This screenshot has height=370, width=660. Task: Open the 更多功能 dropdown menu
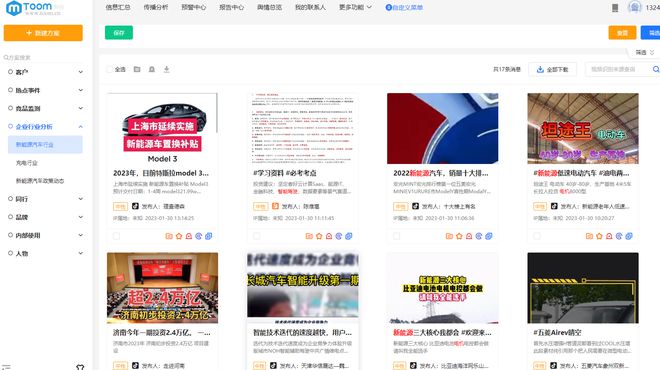[x=355, y=7]
